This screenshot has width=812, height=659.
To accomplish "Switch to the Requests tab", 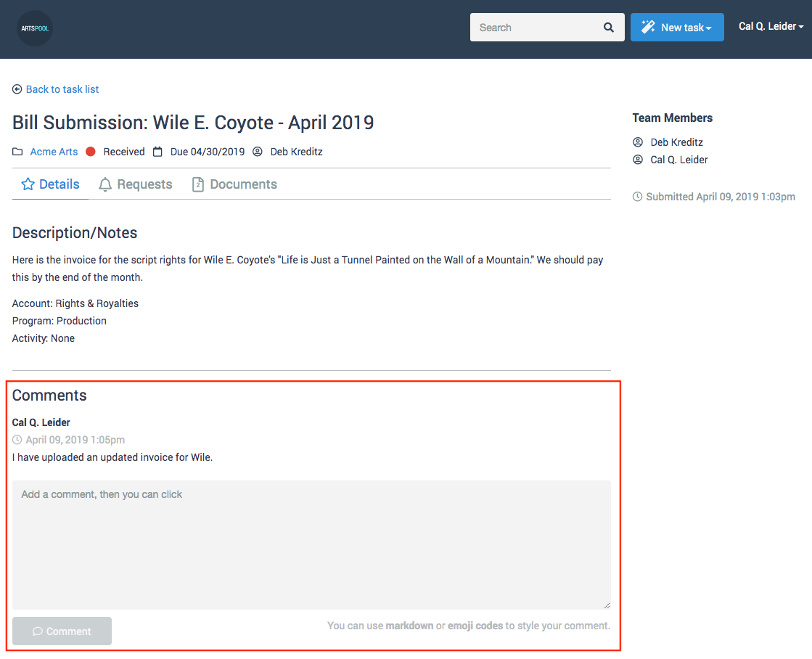I will (136, 184).
